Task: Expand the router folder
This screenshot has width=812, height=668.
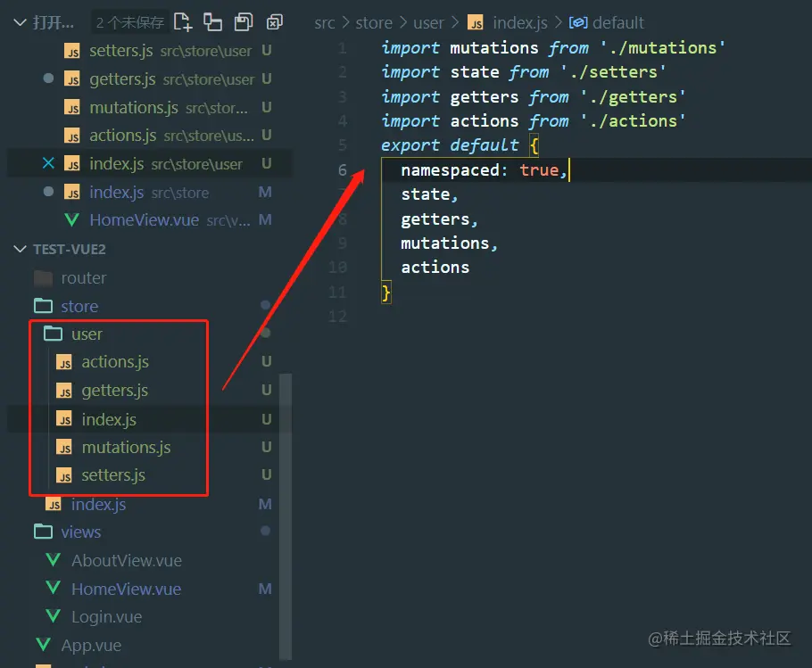Action: [x=83, y=278]
